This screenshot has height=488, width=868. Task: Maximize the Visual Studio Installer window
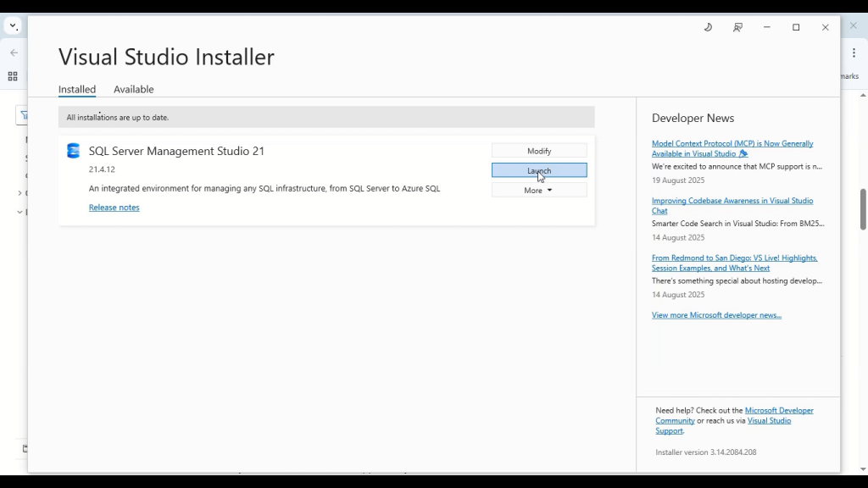coord(796,27)
